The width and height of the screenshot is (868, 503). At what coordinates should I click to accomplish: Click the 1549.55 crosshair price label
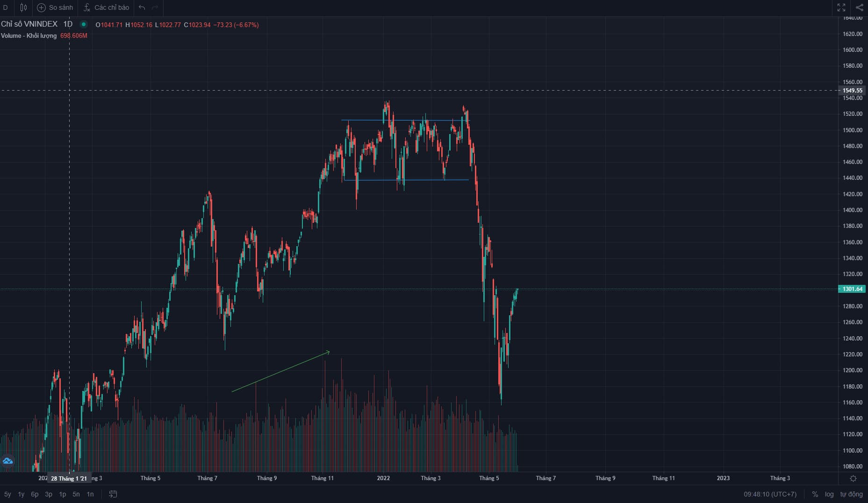point(853,91)
